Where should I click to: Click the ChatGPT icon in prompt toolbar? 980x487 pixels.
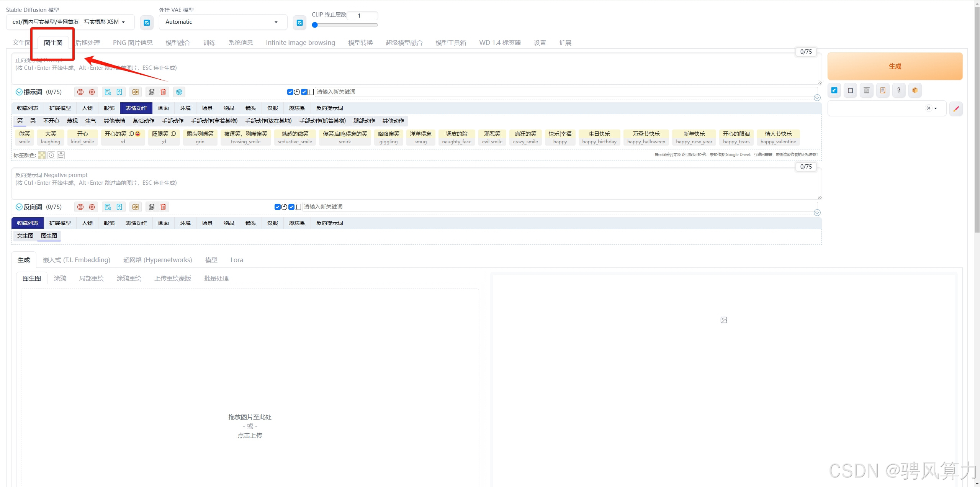pyautogui.click(x=179, y=92)
